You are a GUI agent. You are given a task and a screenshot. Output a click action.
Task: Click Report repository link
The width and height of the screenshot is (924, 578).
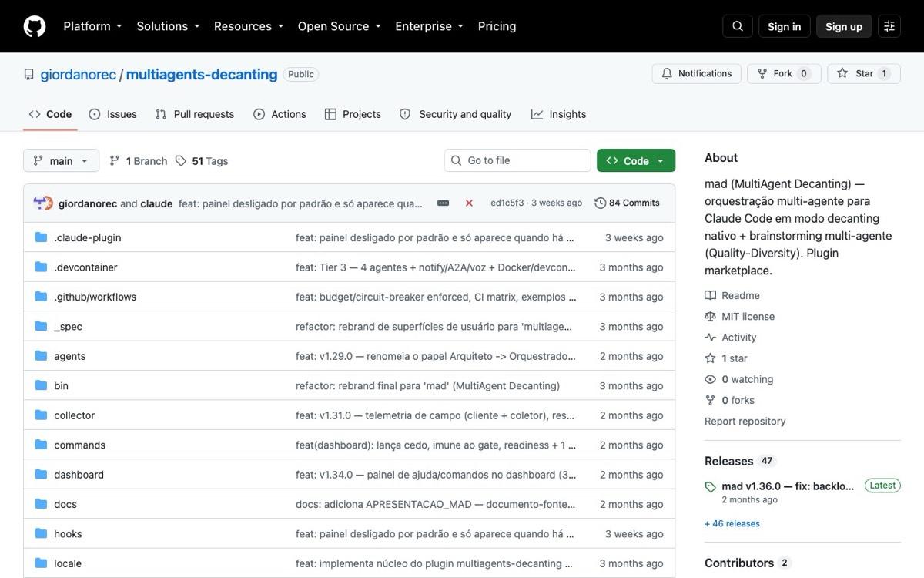(x=745, y=422)
